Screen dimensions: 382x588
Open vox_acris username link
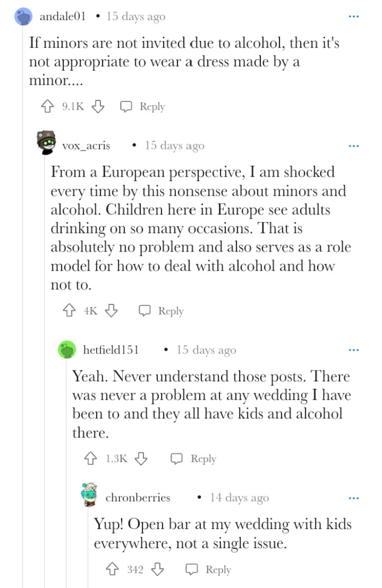coord(86,146)
